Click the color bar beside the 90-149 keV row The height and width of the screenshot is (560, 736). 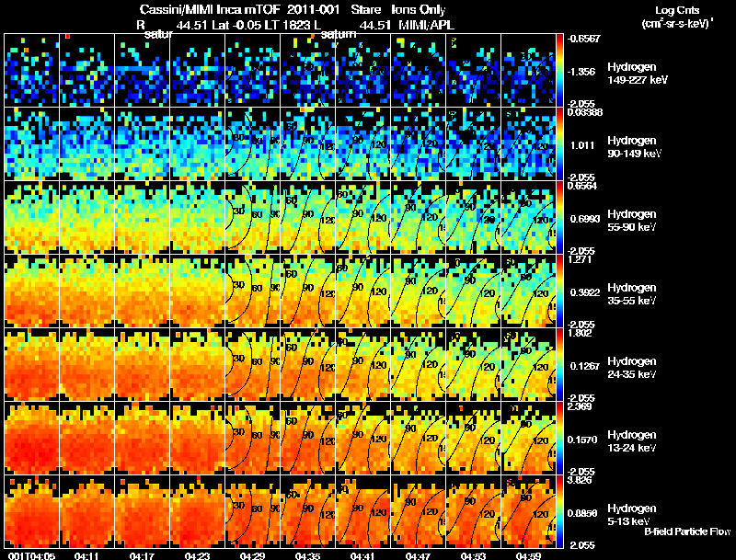click(559, 143)
